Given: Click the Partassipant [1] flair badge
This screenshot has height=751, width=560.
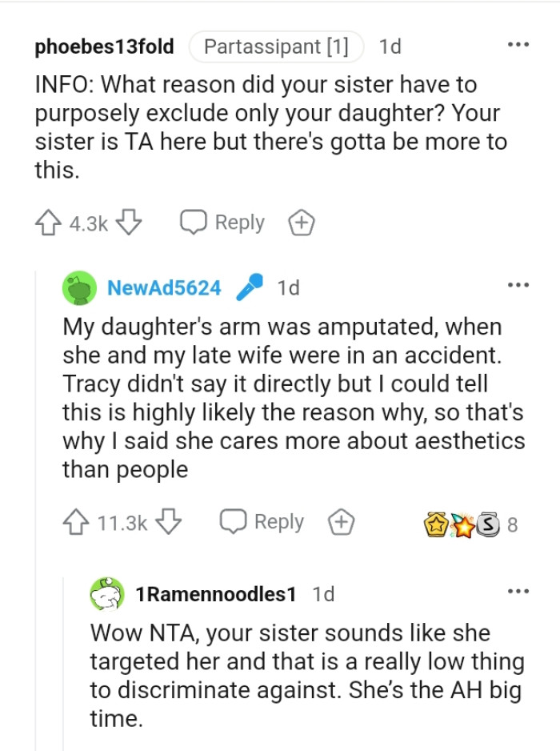Looking at the screenshot, I should coord(278,46).
